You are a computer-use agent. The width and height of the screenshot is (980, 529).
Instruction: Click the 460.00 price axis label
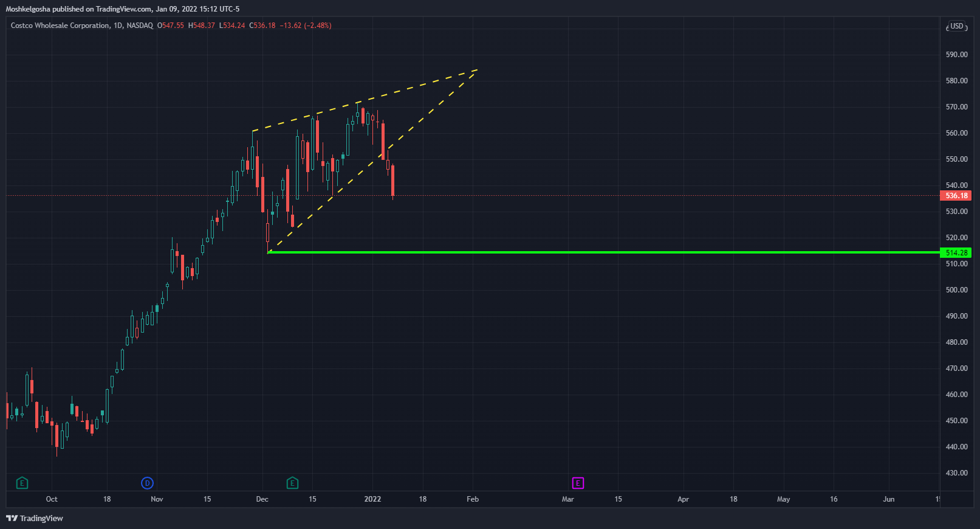956,395
